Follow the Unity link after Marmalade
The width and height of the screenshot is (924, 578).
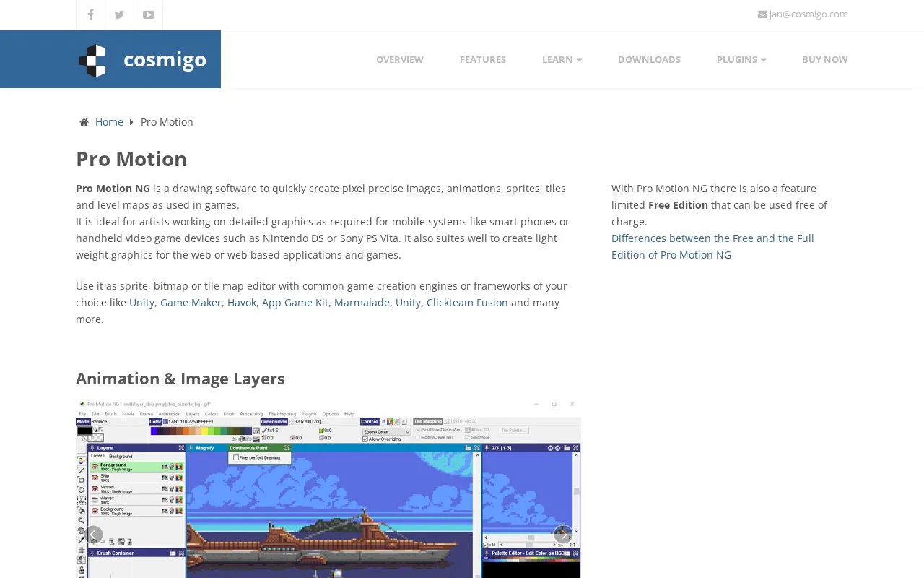pos(408,303)
